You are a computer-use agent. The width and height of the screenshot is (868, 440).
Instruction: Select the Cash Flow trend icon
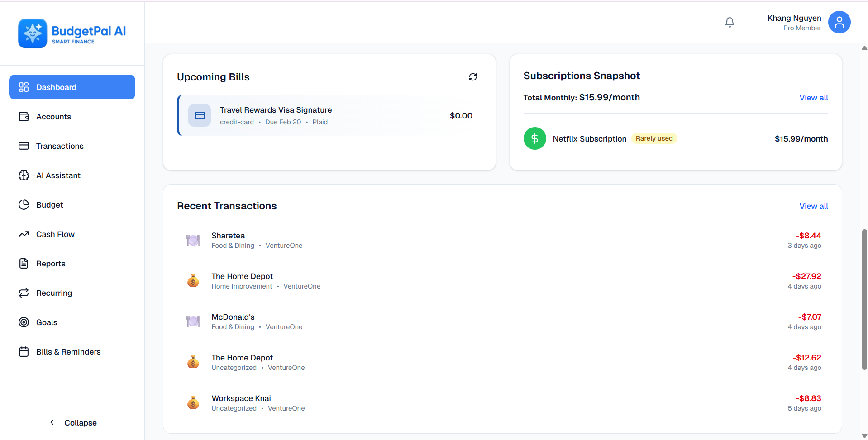(x=24, y=234)
